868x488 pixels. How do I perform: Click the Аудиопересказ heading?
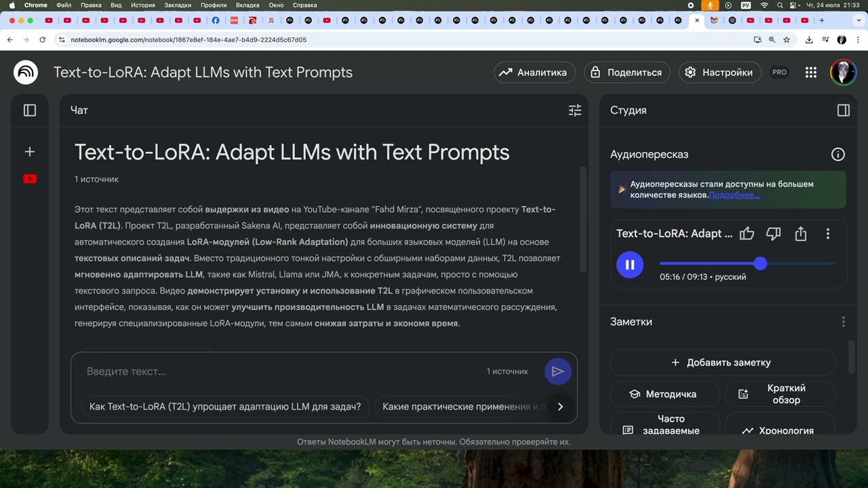649,155
